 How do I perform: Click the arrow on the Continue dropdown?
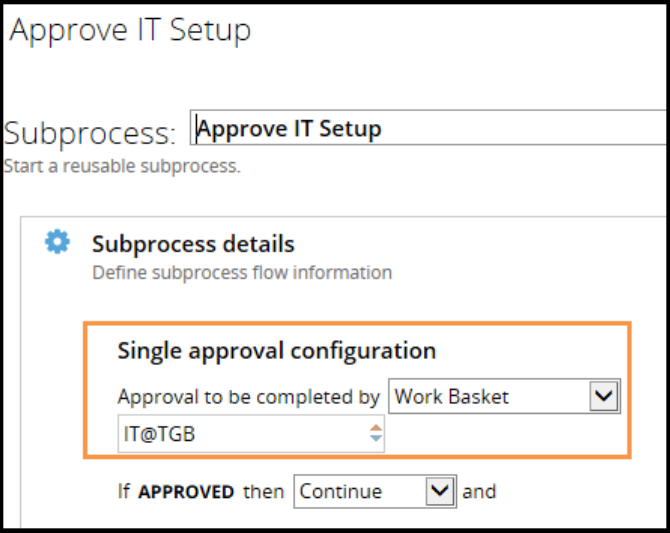point(438,491)
